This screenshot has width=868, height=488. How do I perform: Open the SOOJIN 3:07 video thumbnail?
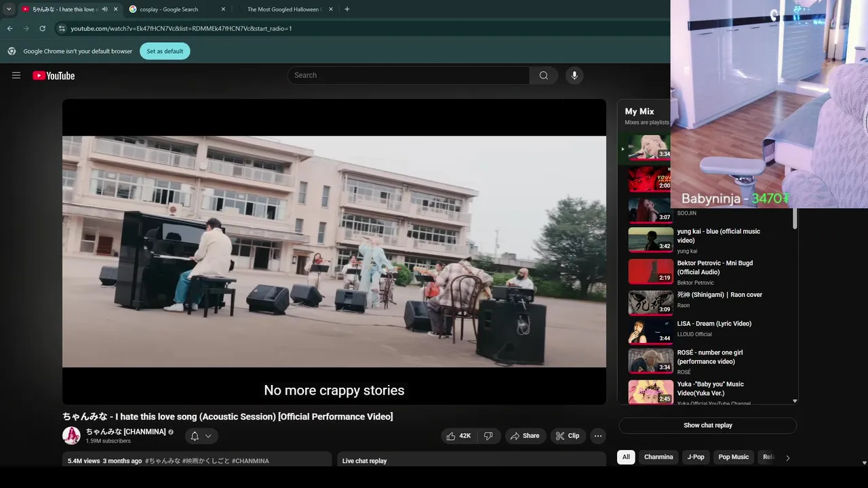click(650, 210)
